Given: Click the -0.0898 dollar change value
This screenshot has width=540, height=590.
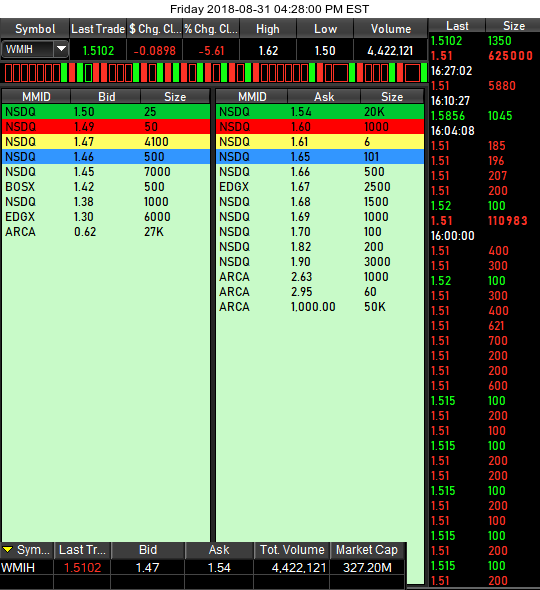Looking at the screenshot, I should tap(155, 50).
